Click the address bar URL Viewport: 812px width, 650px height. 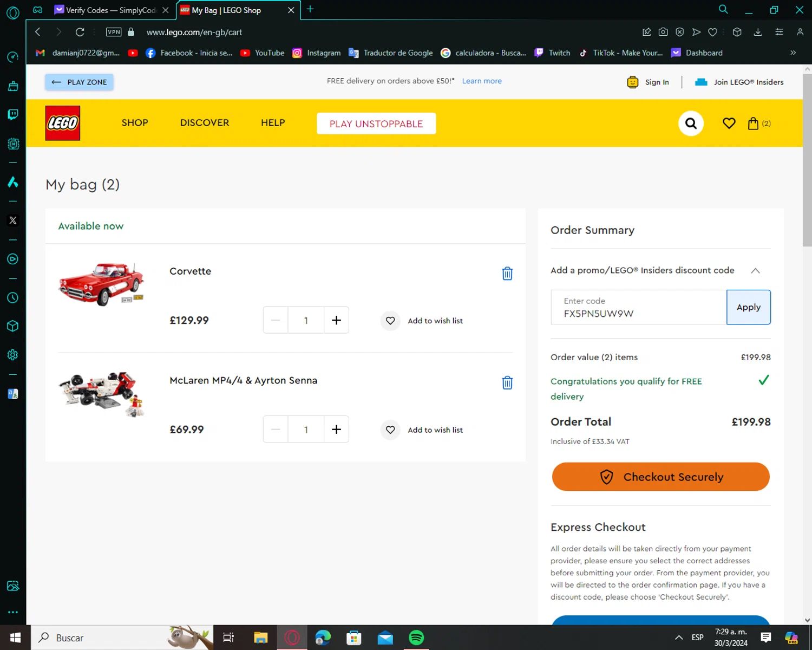click(194, 32)
